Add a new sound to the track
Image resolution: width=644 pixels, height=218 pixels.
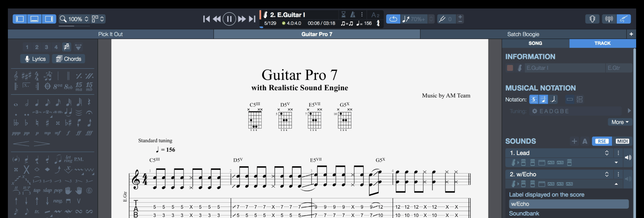coord(574,141)
